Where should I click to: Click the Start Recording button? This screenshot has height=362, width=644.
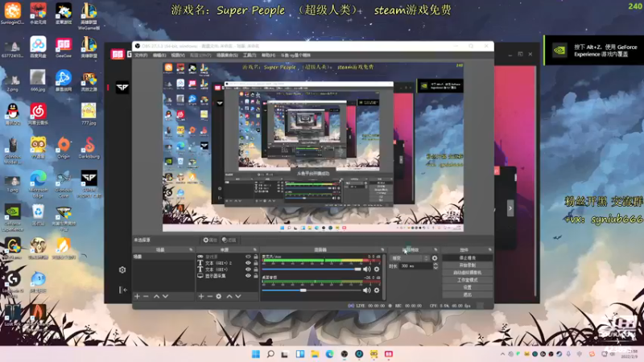pyautogui.click(x=468, y=265)
